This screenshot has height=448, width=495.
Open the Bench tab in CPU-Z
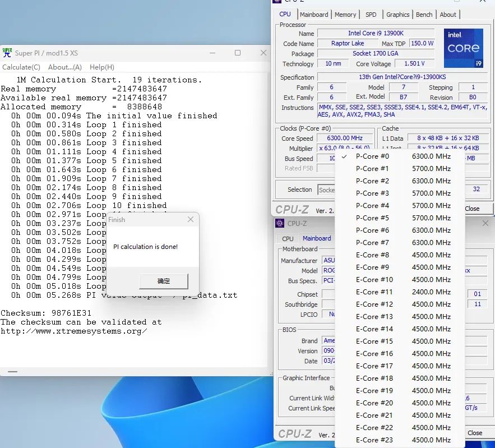(424, 15)
